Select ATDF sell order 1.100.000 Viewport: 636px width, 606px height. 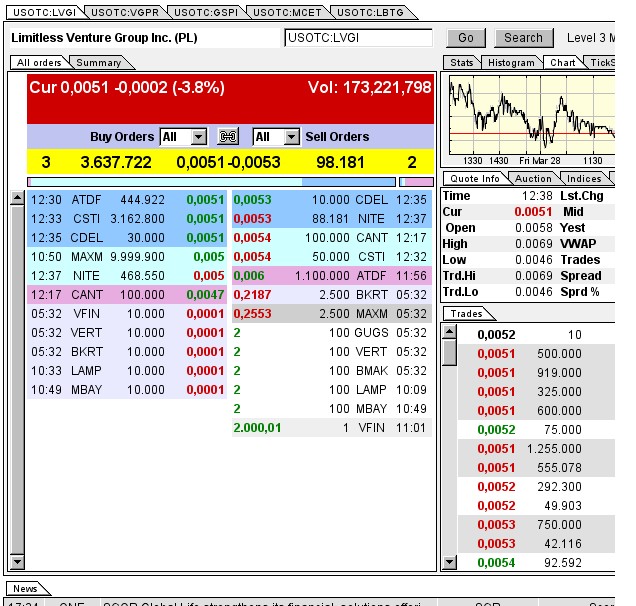[x=332, y=276]
